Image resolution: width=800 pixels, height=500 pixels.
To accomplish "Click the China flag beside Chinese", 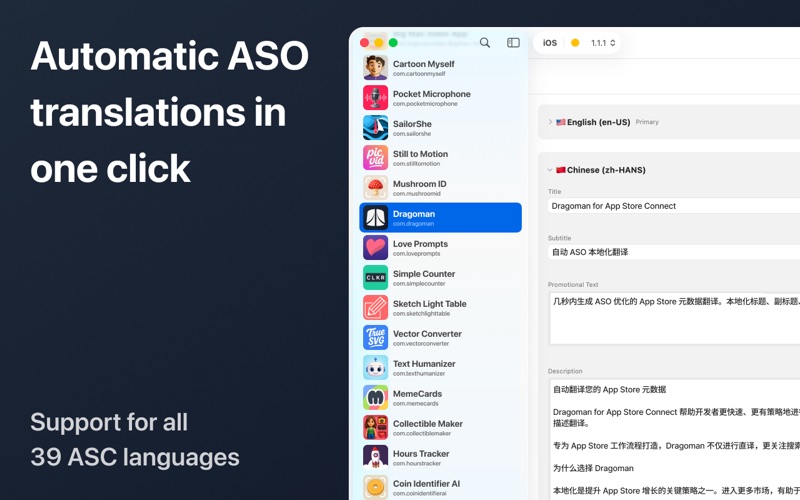I will click(561, 170).
